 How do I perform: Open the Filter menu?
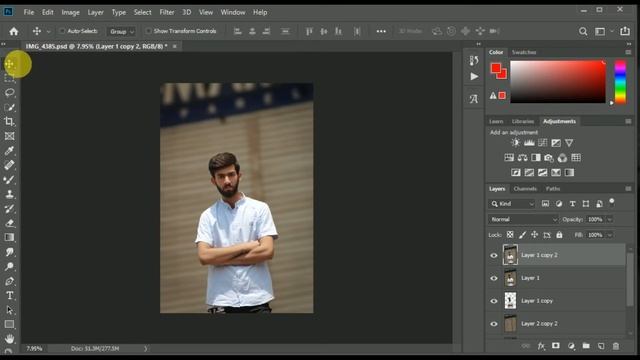(167, 12)
